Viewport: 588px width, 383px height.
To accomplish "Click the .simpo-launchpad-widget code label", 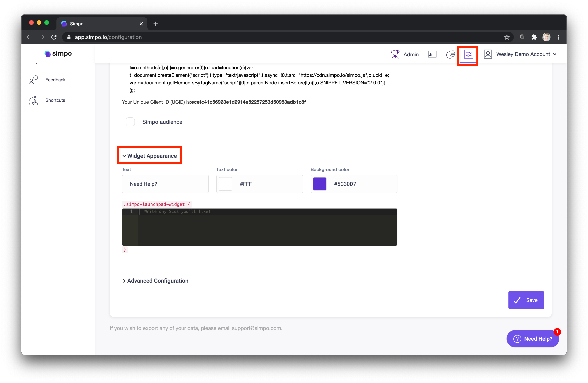I will click(x=157, y=204).
